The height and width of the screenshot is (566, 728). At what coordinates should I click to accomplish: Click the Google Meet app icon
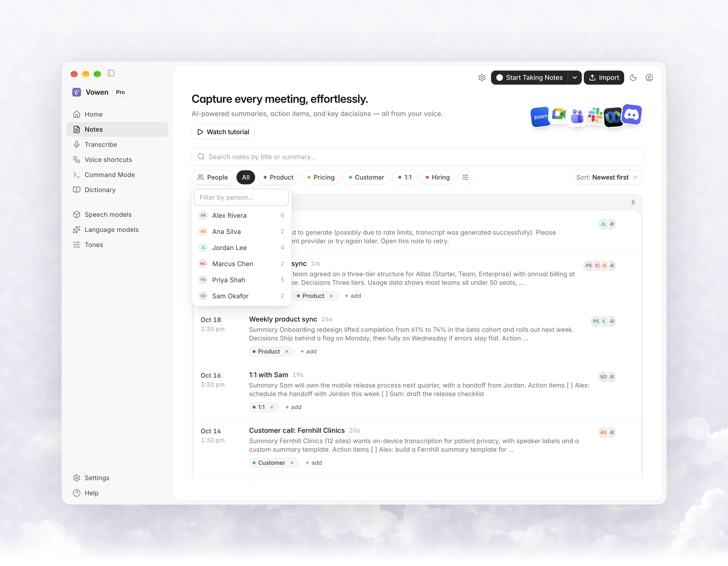click(x=558, y=115)
